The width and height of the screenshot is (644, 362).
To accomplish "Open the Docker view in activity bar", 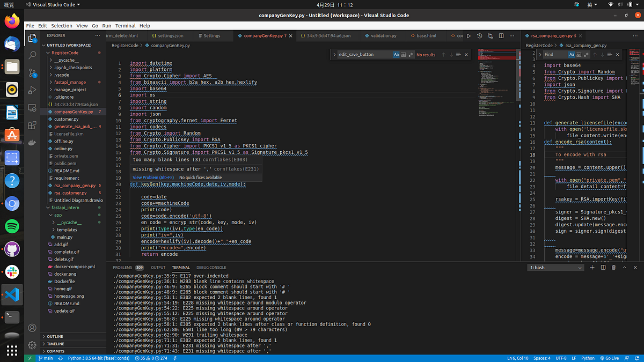I will coord(32,142).
